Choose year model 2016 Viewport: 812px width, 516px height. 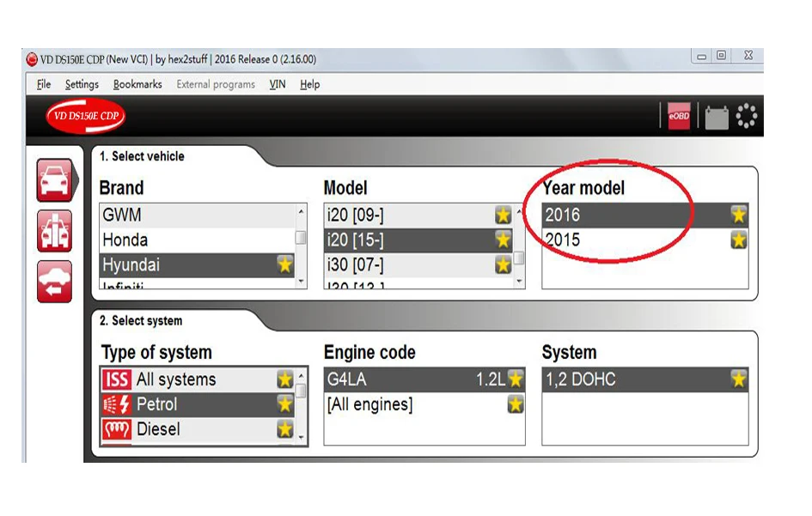point(644,215)
